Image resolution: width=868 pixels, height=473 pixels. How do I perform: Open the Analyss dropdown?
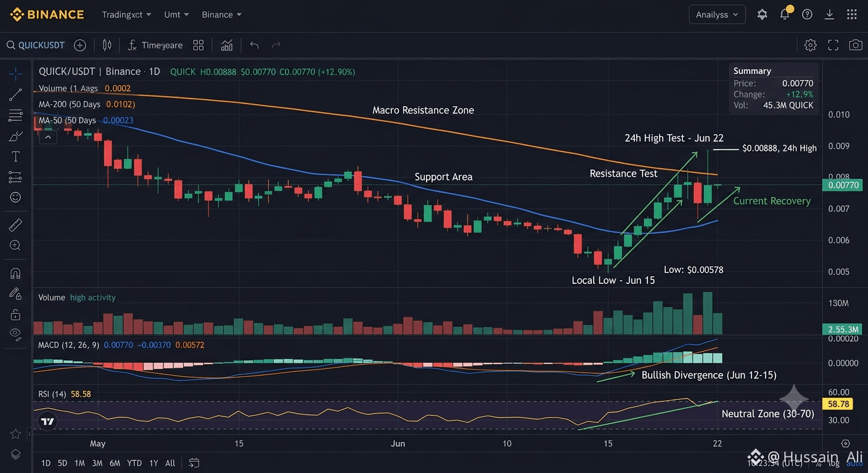pos(717,14)
